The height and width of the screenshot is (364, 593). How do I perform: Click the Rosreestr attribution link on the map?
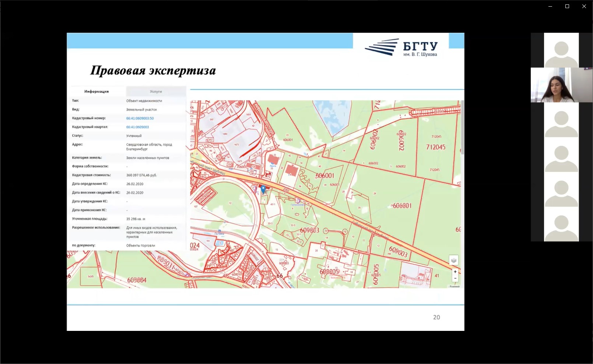455,286
